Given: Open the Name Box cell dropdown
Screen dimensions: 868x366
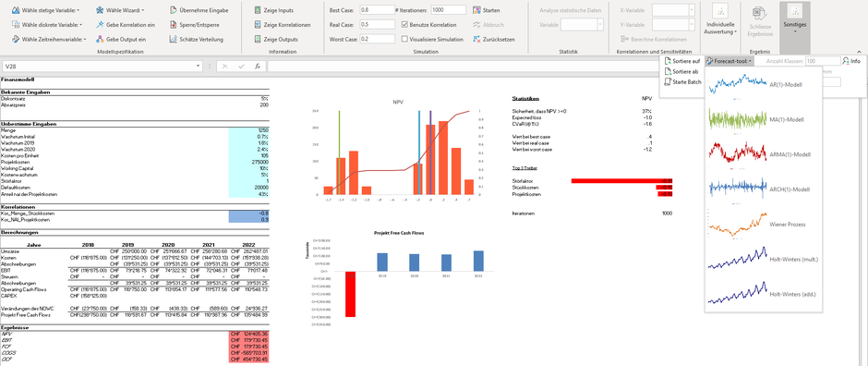Looking at the screenshot, I should pyautogui.click(x=199, y=66).
